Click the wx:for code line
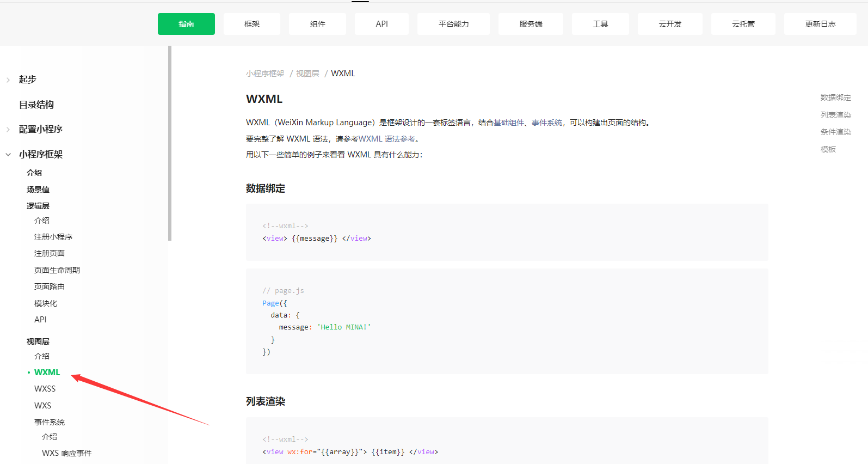 tap(350, 452)
